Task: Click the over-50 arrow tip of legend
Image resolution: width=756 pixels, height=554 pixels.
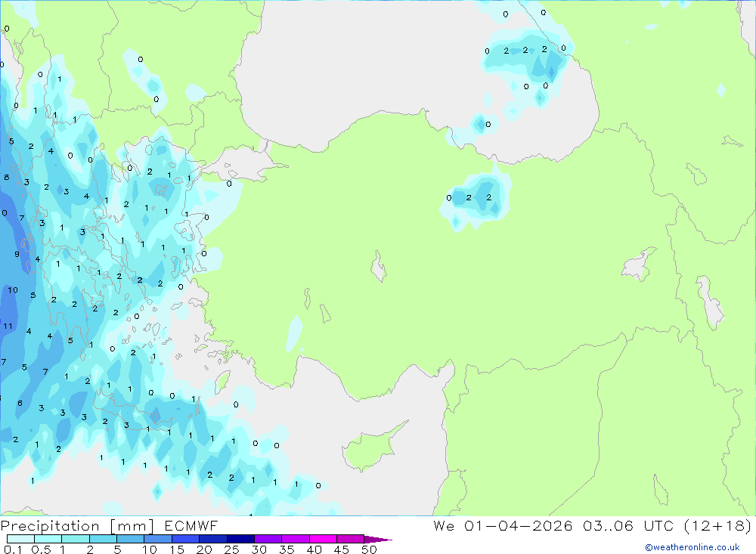Action: 377,540
